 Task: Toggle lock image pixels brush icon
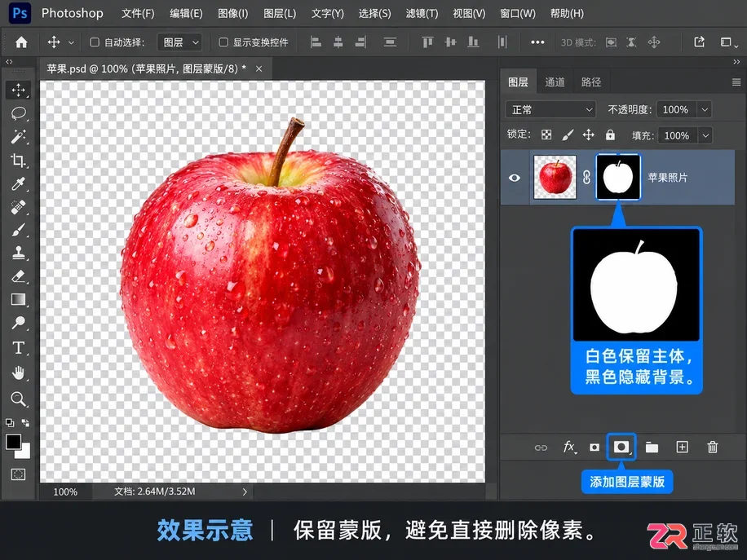pyautogui.click(x=568, y=135)
